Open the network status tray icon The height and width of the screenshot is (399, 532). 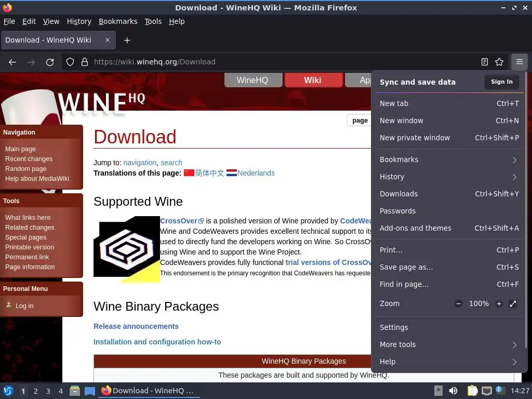[486, 391]
